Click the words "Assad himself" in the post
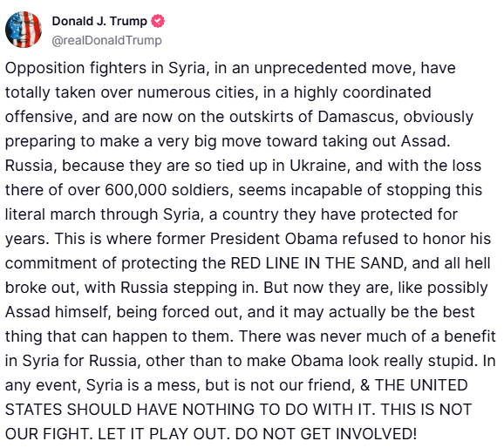504x448 pixels. 57,312
